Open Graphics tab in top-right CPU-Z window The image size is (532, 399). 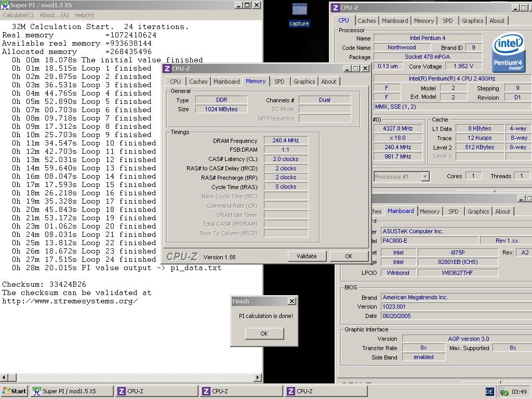coord(473,21)
